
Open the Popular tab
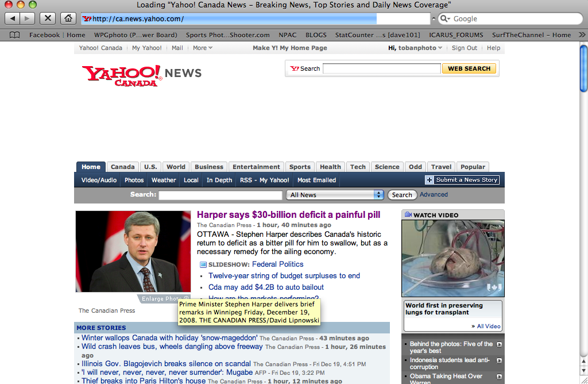pyautogui.click(x=473, y=167)
